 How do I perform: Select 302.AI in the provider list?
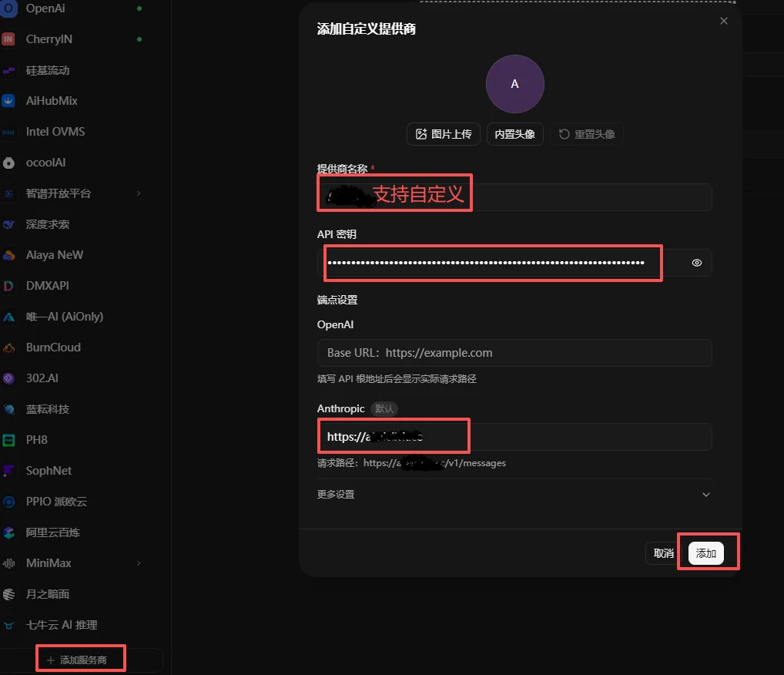[42, 378]
